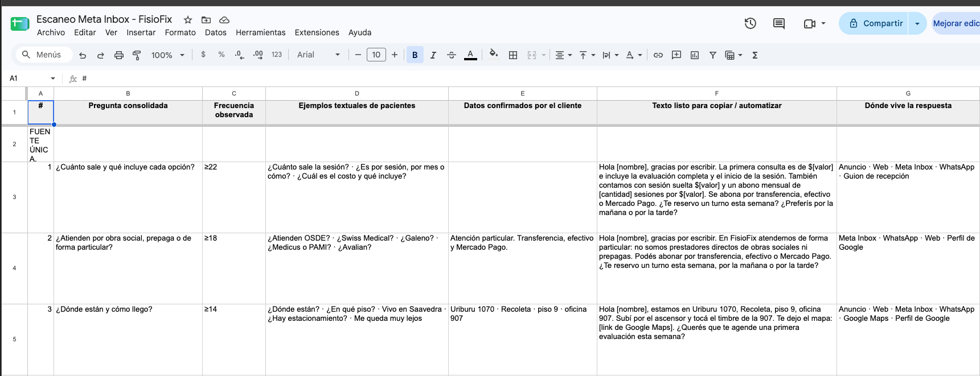Select the fill color bucket icon
The height and width of the screenshot is (376, 980).
click(493, 55)
